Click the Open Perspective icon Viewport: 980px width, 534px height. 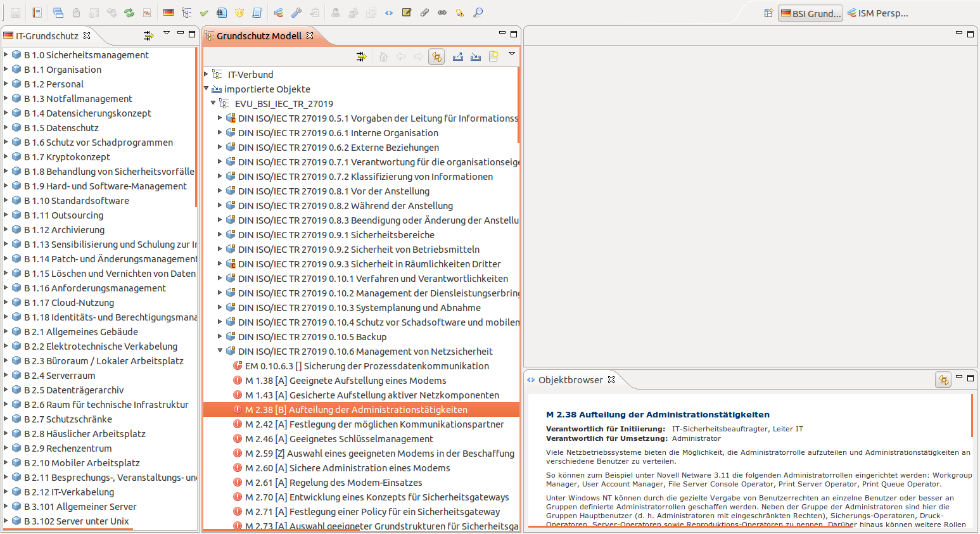[x=768, y=13]
